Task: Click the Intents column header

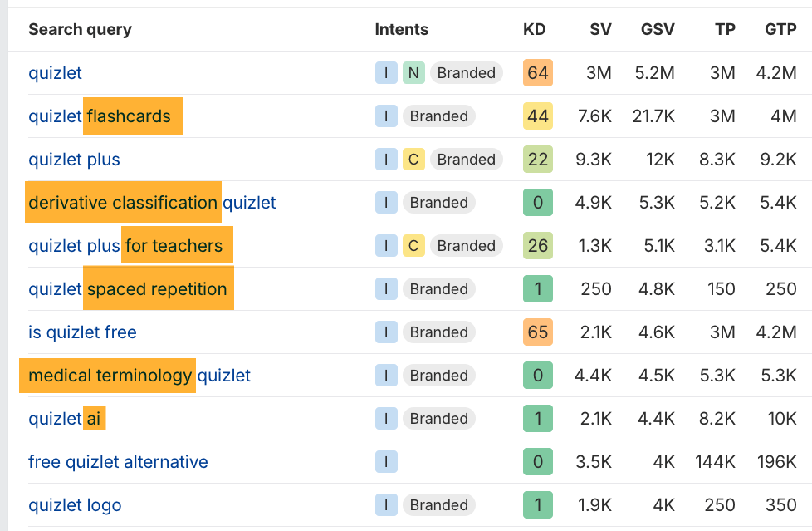Action: (401, 30)
